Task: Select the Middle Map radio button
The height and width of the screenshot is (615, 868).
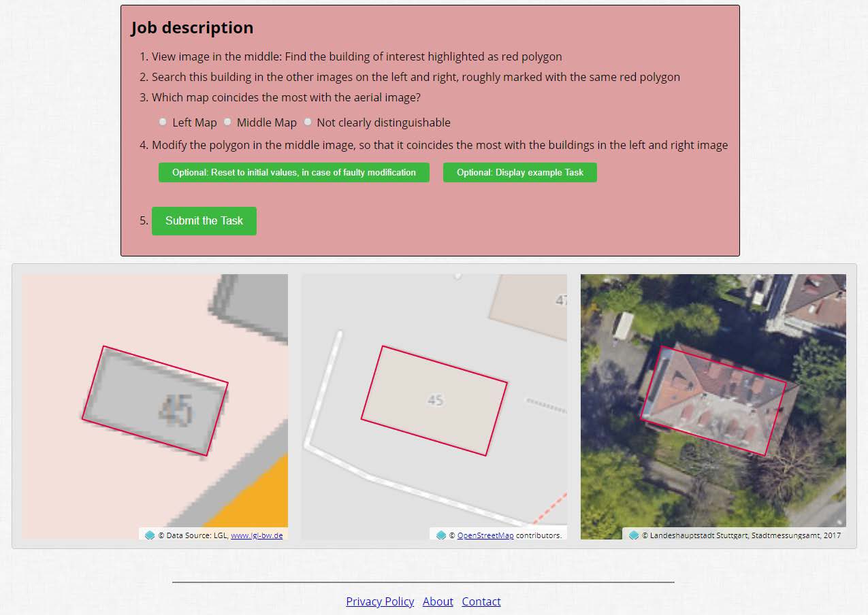Action: (x=227, y=122)
